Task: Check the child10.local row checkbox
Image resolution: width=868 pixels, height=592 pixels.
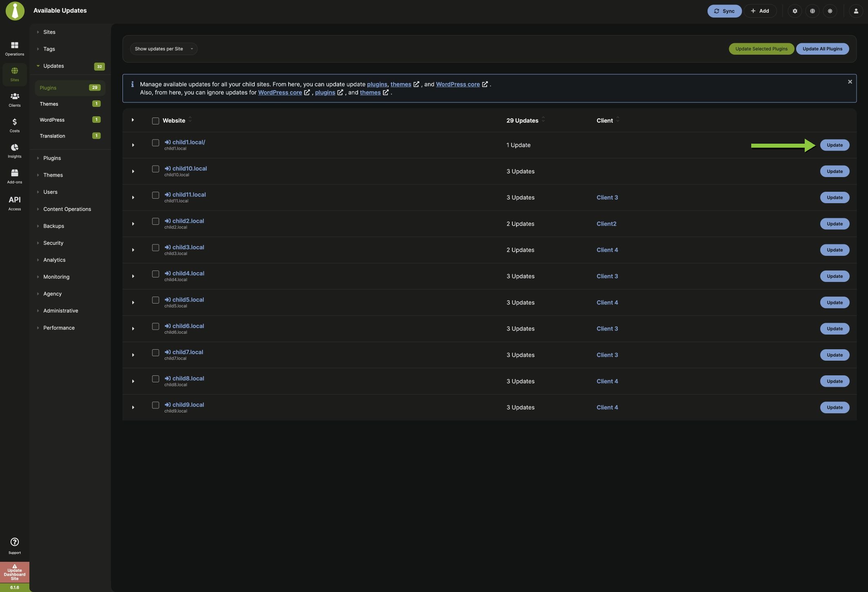Action: pyautogui.click(x=156, y=169)
